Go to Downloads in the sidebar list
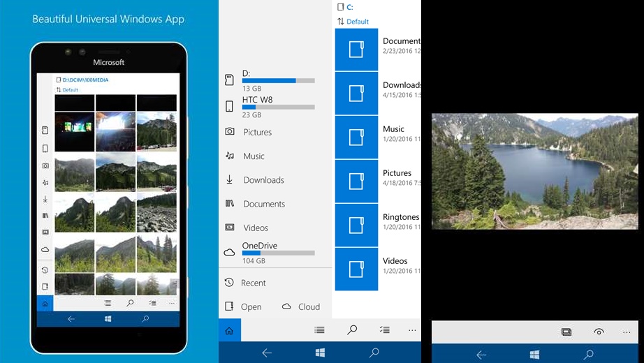The image size is (644, 363). coord(263,180)
